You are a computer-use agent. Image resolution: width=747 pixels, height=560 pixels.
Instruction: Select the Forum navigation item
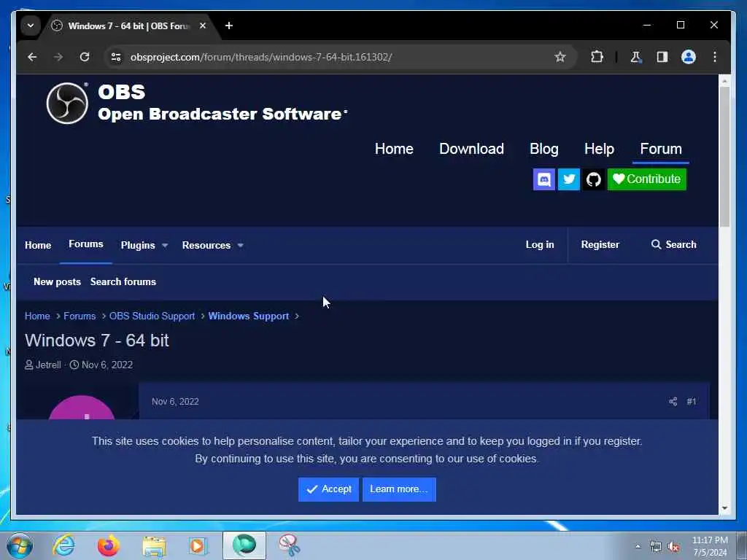tap(660, 149)
